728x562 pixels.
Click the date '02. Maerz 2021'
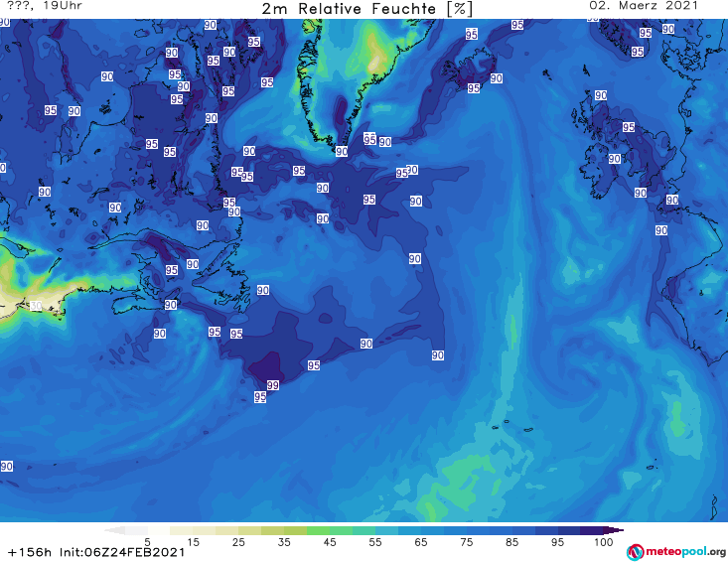(644, 6)
